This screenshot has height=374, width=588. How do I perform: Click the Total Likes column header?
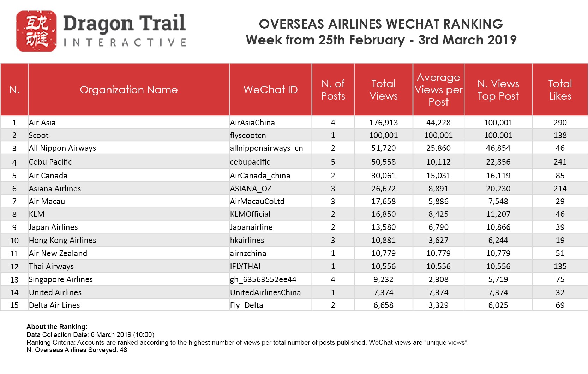pyautogui.click(x=560, y=90)
